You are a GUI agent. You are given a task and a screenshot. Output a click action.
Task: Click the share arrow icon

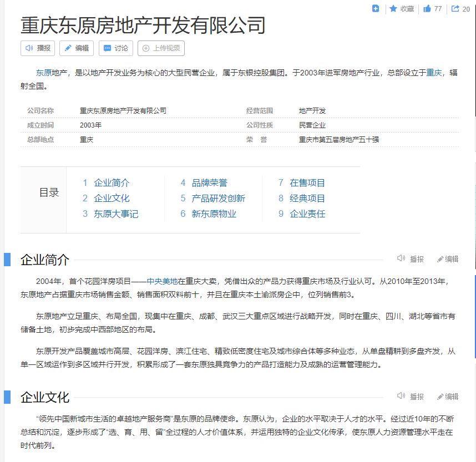(x=455, y=8)
